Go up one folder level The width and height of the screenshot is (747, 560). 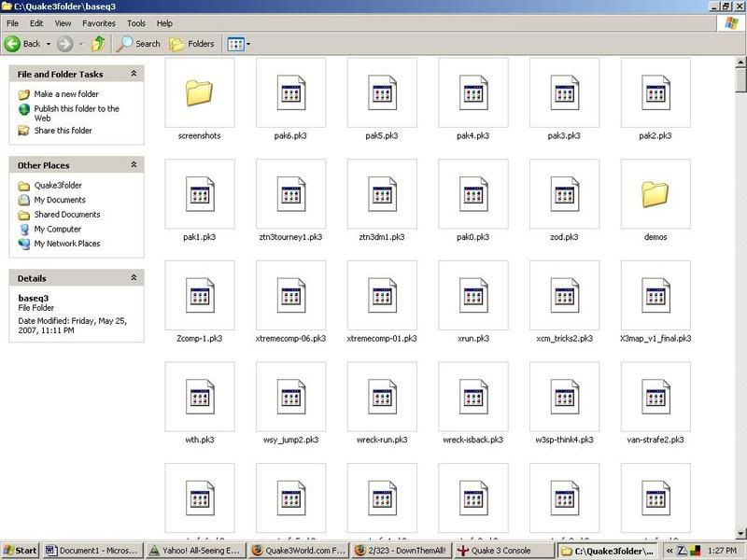tap(99, 44)
